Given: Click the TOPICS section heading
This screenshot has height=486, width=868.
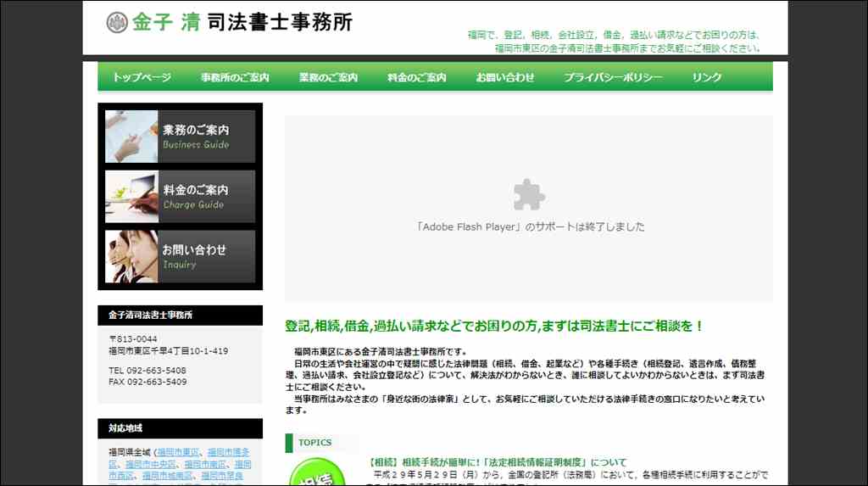Looking at the screenshot, I should (315, 443).
